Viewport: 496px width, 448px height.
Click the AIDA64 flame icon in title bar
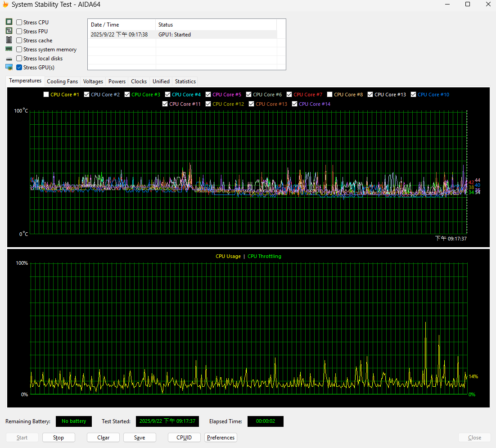point(5,5)
